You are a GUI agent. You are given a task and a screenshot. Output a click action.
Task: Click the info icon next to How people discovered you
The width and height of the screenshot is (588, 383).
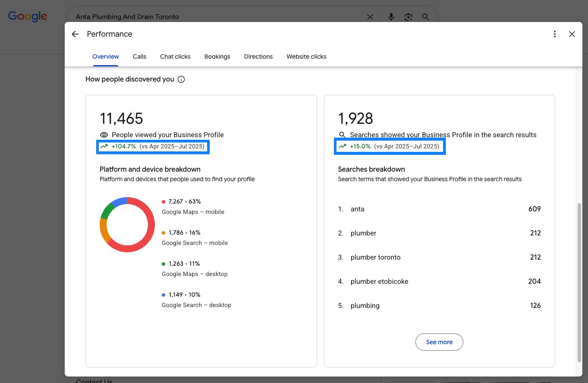[x=181, y=79]
